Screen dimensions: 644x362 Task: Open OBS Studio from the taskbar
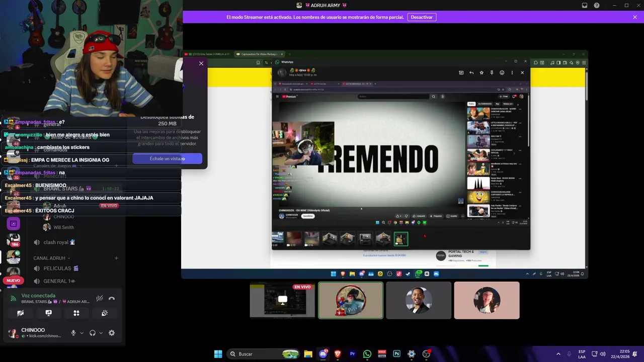point(426,354)
